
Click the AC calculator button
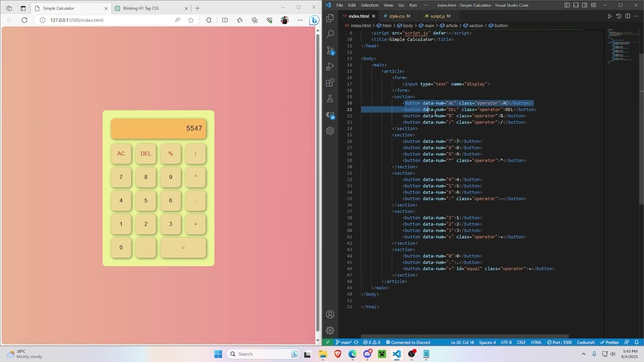point(121,154)
